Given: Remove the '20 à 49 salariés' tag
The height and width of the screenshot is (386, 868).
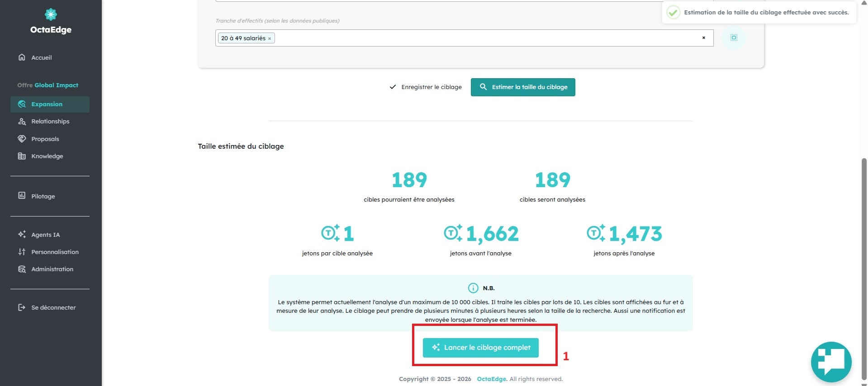Looking at the screenshot, I should 270,38.
